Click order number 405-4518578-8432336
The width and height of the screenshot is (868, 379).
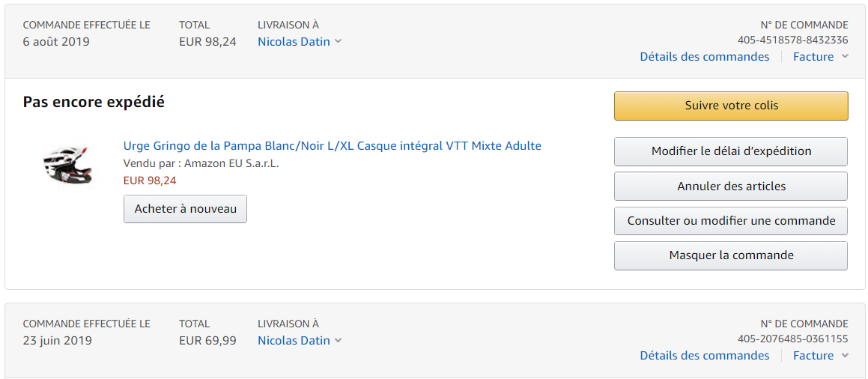coord(792,40)
